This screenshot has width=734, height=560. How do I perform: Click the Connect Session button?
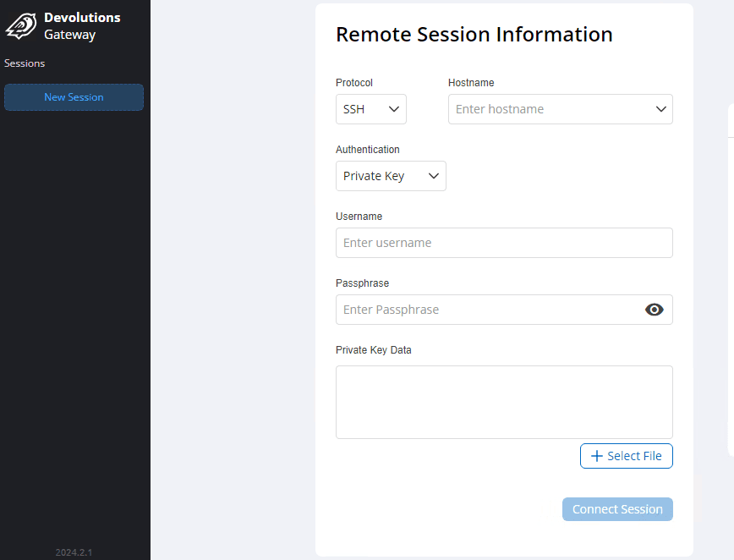(x=617, y=508)
